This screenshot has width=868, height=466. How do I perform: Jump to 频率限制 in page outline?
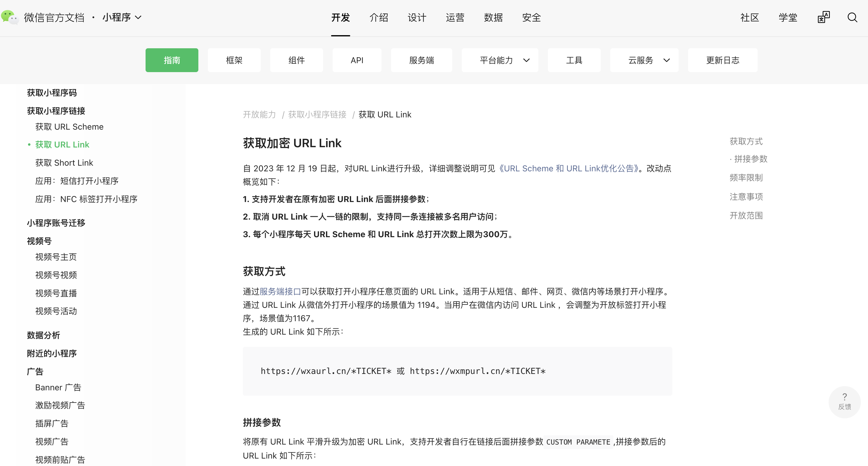point(746,178)
